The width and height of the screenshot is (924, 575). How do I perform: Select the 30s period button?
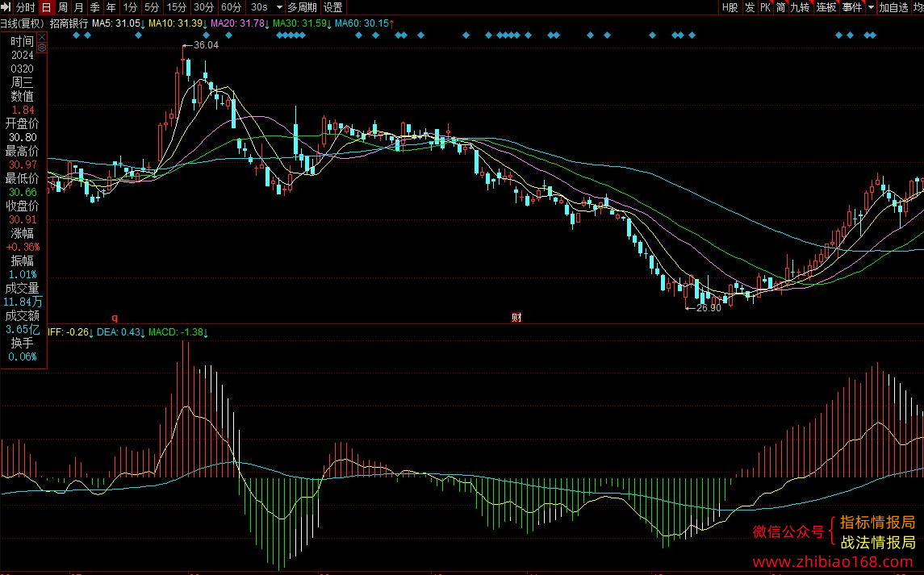[x=259, y=7]
